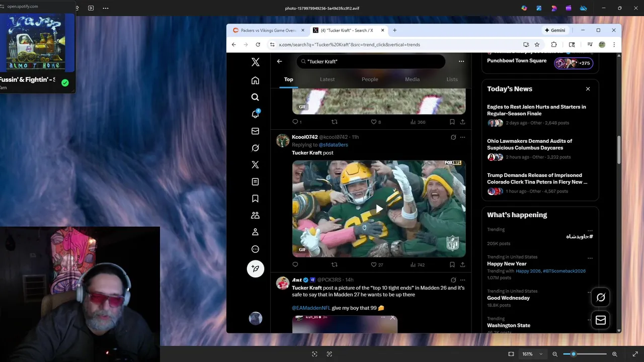
Task: Open Messages envelope in X sidebar
Action: pos(255,131)
